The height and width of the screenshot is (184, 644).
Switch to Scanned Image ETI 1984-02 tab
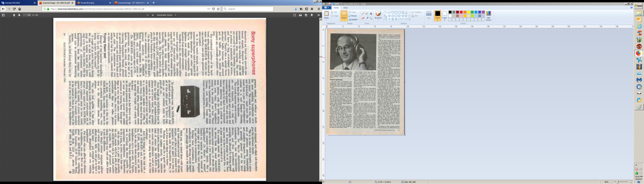(x=131, y=3)
